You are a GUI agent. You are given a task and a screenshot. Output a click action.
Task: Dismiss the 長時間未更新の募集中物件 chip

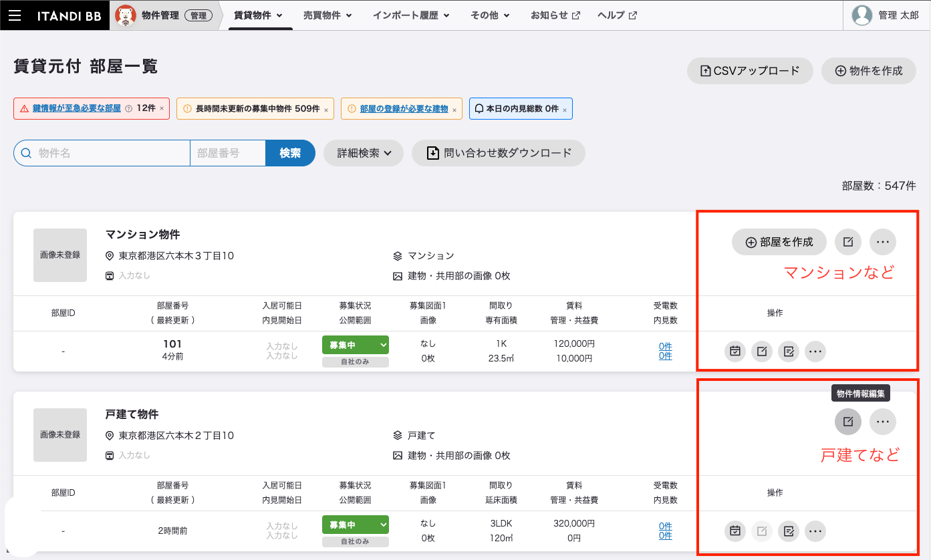(326, 110)
